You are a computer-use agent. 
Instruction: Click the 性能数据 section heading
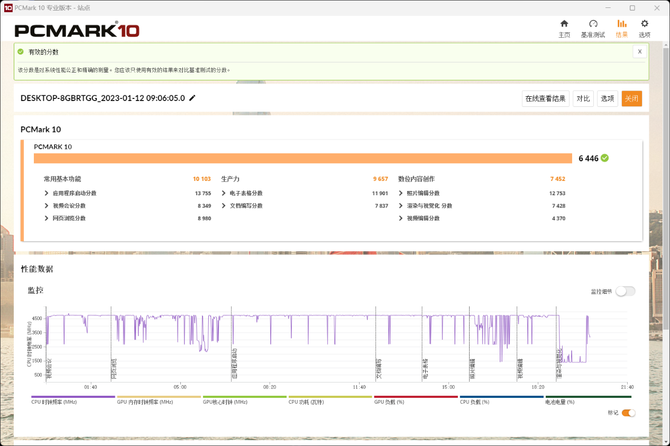pos(37,269)
